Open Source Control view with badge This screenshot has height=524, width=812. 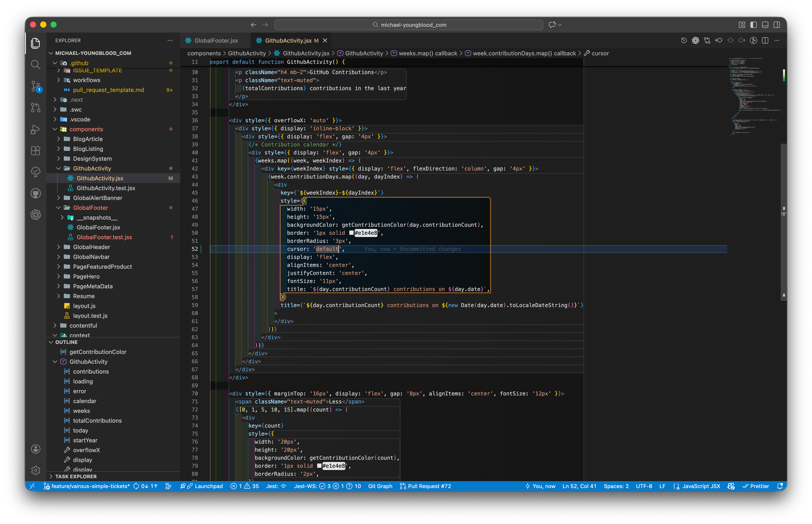tap(35, 86)
